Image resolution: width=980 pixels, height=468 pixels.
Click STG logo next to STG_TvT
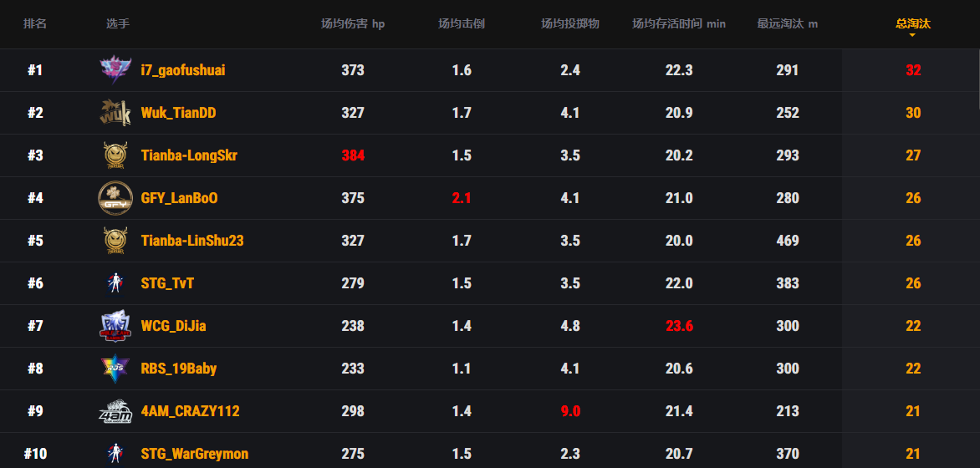coord(115,283)
